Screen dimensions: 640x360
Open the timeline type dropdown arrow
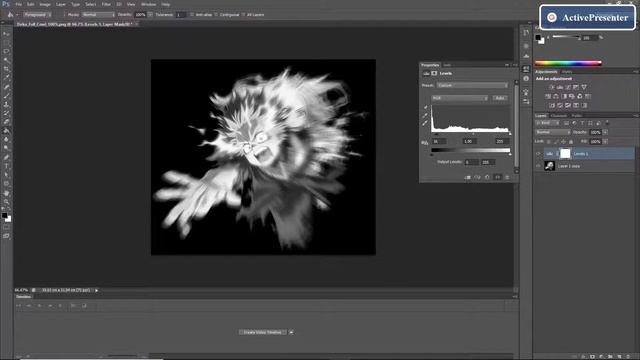291,332
